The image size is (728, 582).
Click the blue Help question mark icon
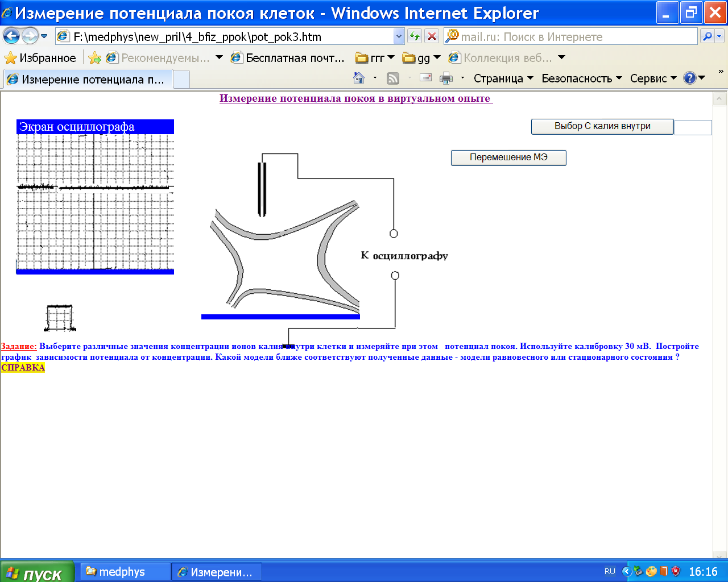click(690, 78)
